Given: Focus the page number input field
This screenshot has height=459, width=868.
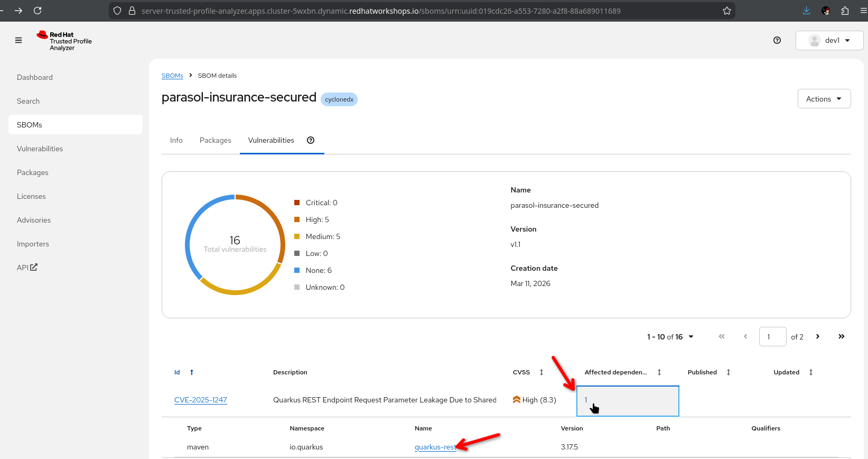Looking at the screenshot, I should [x=772, y=337].
